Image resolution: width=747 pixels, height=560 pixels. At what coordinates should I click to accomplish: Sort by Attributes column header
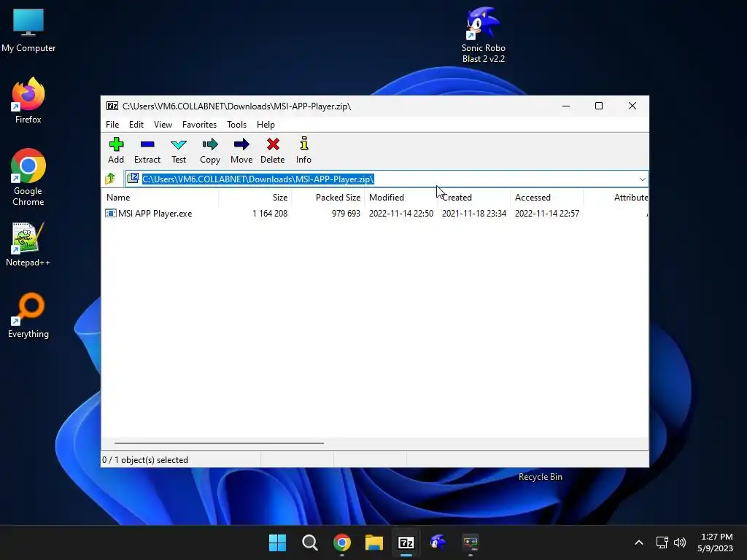(x=616, y=197)
